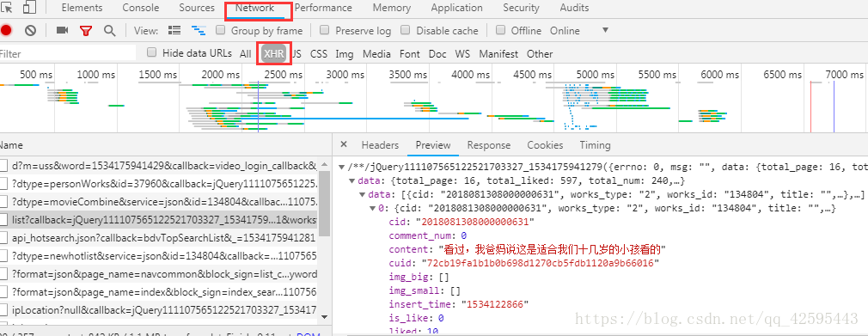Collapse the data: {total_page: 16 node
This screenshot has height=336, width=868.
coord(352,180)
